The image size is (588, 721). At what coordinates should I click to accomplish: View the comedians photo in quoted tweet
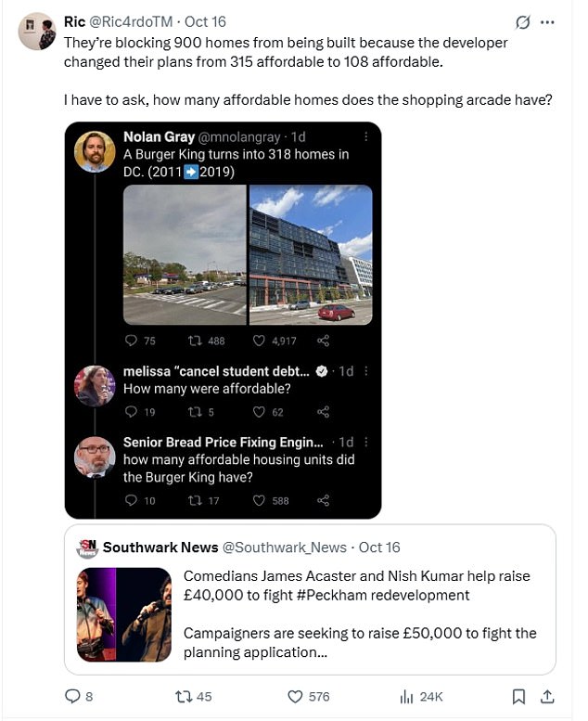(123, 614)
